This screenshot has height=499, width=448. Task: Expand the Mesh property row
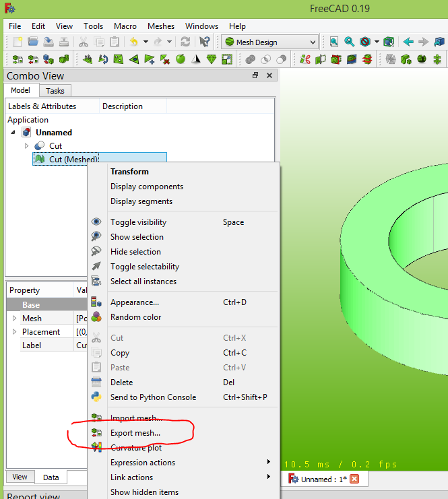tap(14, 319)
